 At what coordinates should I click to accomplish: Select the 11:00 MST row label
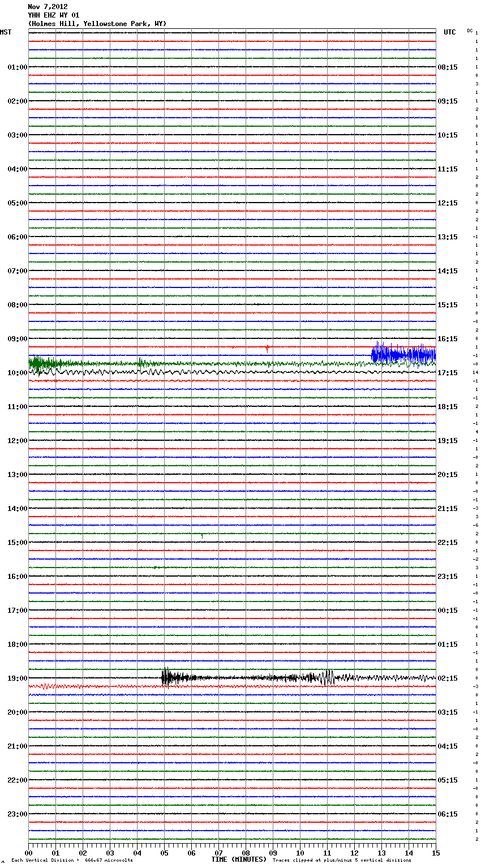pos(18,407)
